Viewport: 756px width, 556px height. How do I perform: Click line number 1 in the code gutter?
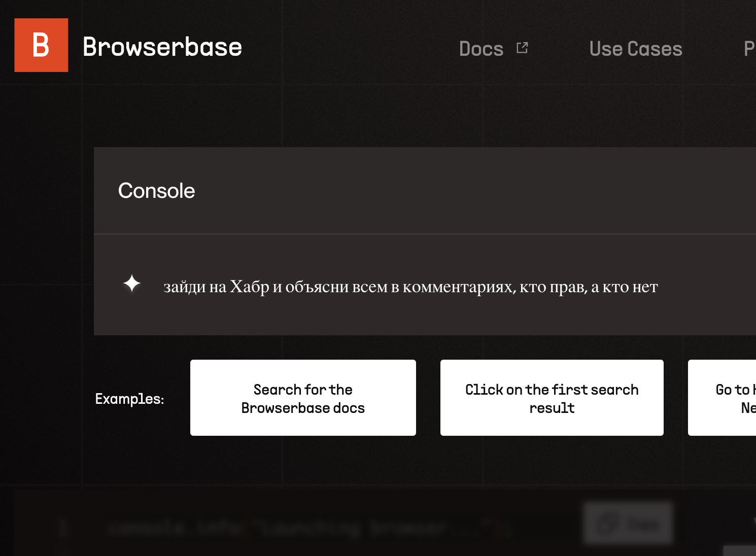coord(63,528)
